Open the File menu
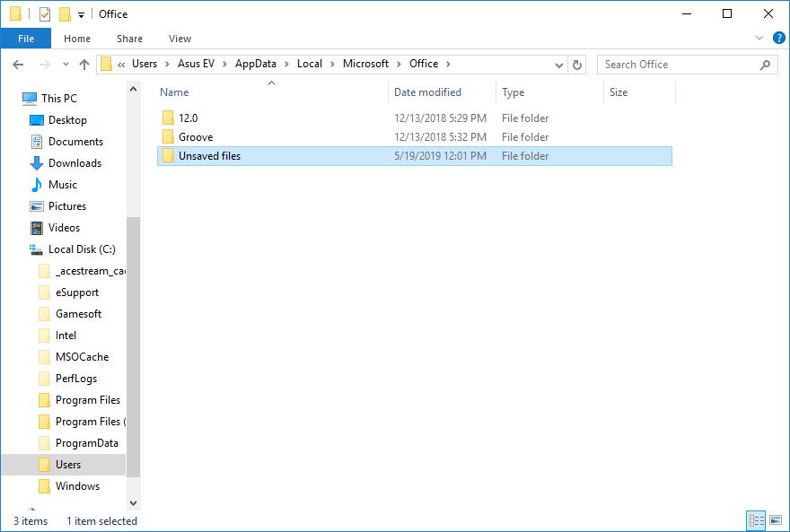The width and height of the screenshot is (790, 532). (26, 39)
